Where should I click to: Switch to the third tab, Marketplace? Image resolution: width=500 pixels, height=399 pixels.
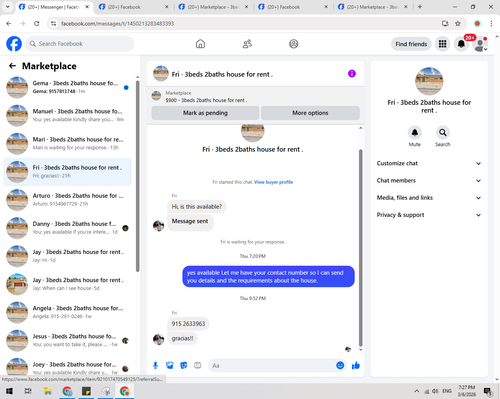pos(214,7)
